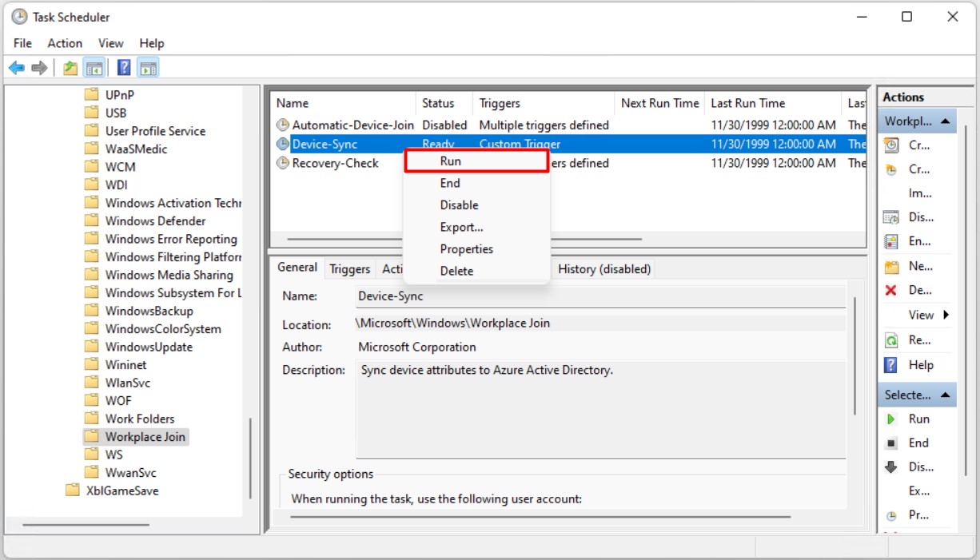Screen dimensions: 980x560
Task: Click the task Name field showing Device-Sync
Action: pos(600,296)
